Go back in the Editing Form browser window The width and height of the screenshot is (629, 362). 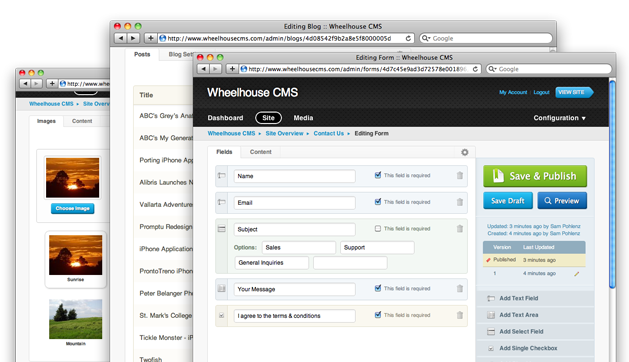click(x=203, y=69)
